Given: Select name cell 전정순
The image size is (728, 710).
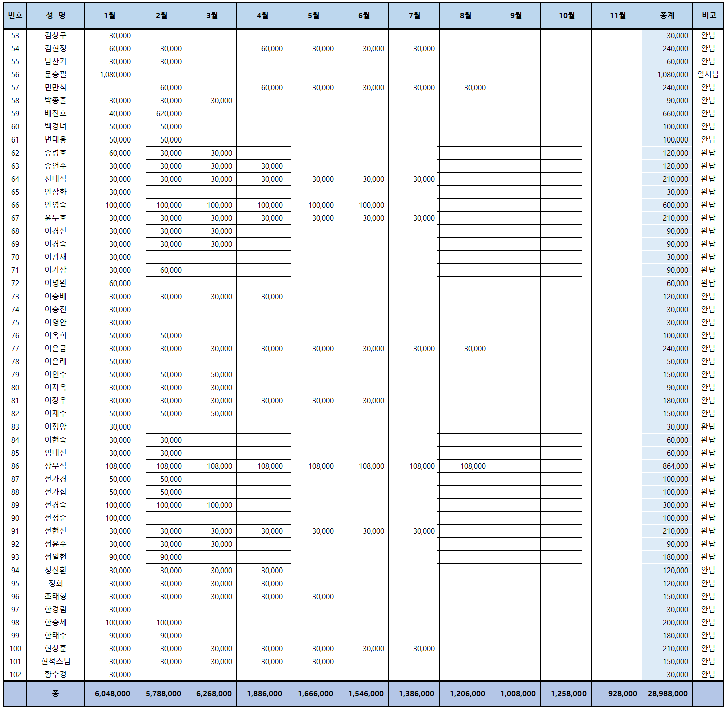Looking at the screenshot, I should coord(56,518).
